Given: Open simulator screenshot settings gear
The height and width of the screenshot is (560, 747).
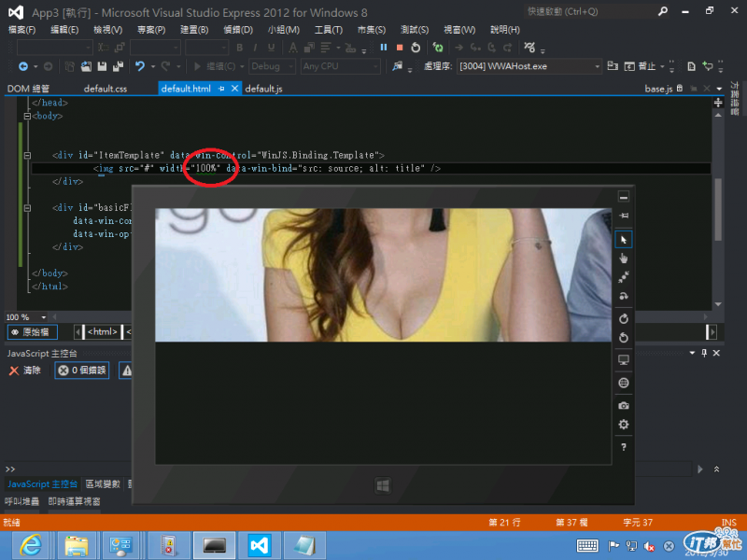Looking at the screenshot, I should coord(624,425).
